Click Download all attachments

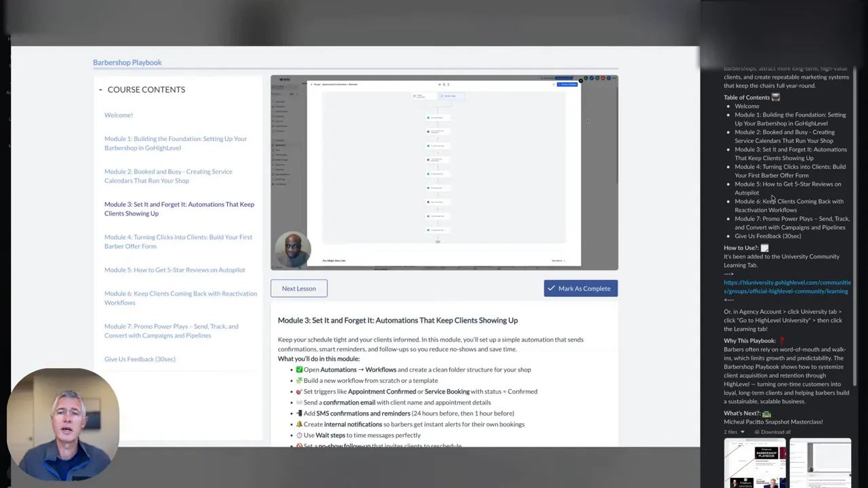772,432
